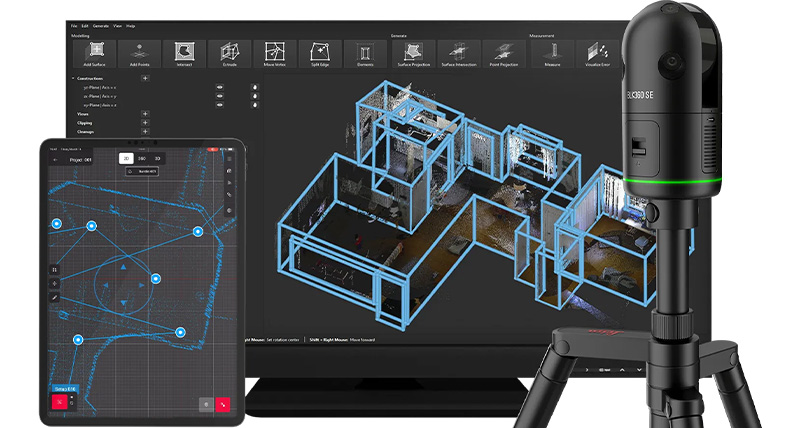
Task: Switch tablet view to 3D
Action: [158, 158]
